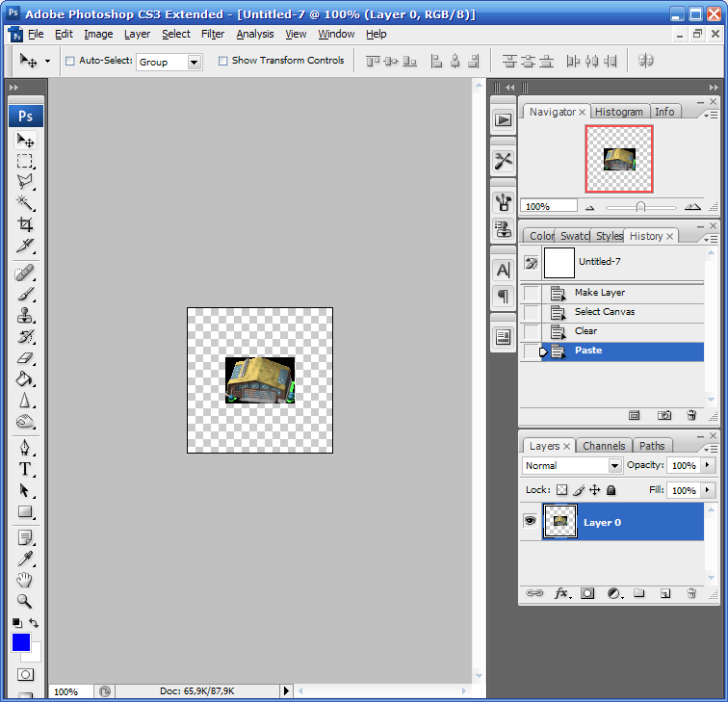The width and height of the screenshot is (728, 702).
Task: Select the Path Selection tool
Action: [x=25, y=490]
